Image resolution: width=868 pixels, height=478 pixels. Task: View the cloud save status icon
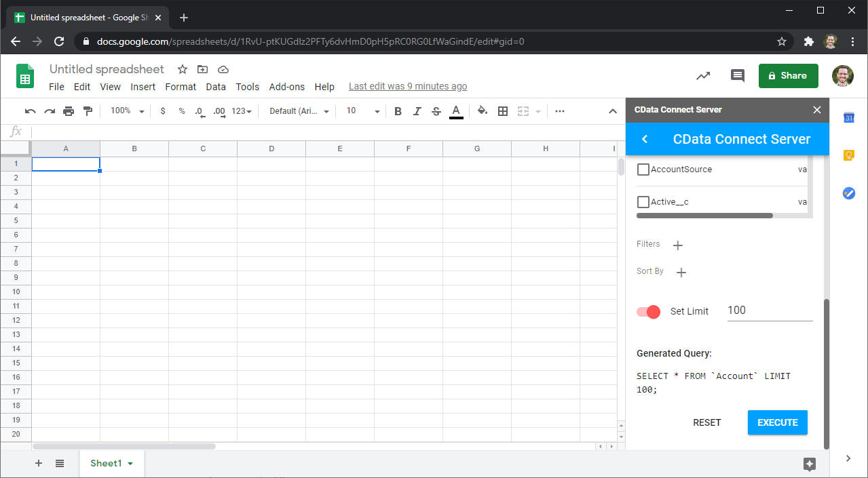click(x=223, y=69)
